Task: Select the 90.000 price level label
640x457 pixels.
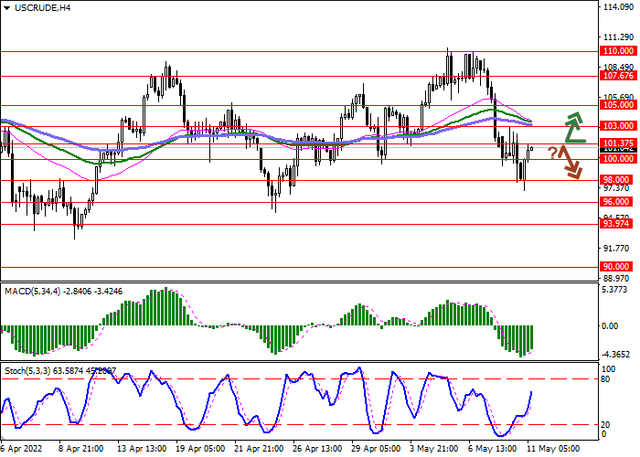Action: (618, 267)
